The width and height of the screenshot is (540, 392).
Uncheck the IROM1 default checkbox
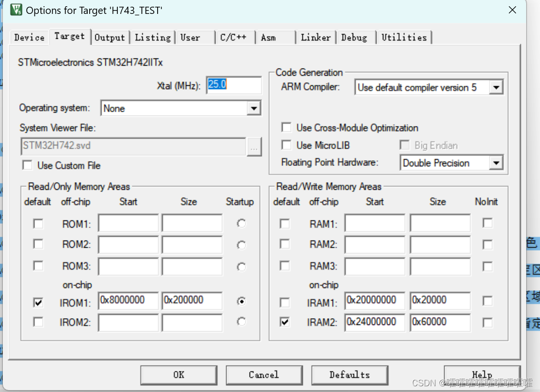38,302
